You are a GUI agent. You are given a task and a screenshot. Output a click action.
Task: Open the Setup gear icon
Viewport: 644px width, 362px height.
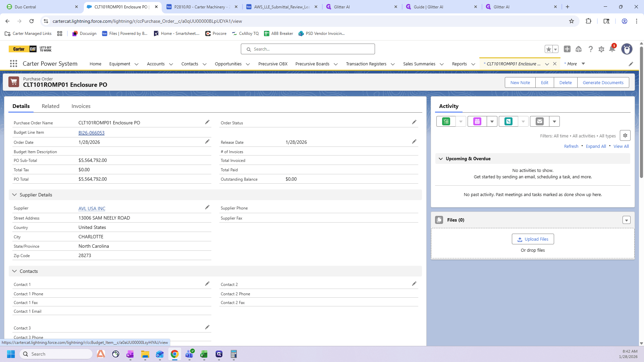(601, 49)
